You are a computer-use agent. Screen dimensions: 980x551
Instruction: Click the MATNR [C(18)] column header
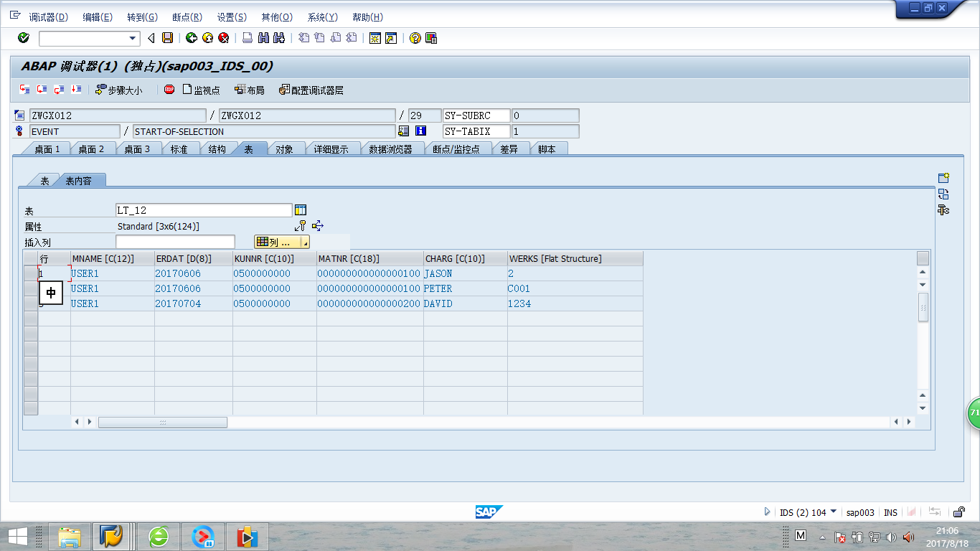tap(369, 258)
